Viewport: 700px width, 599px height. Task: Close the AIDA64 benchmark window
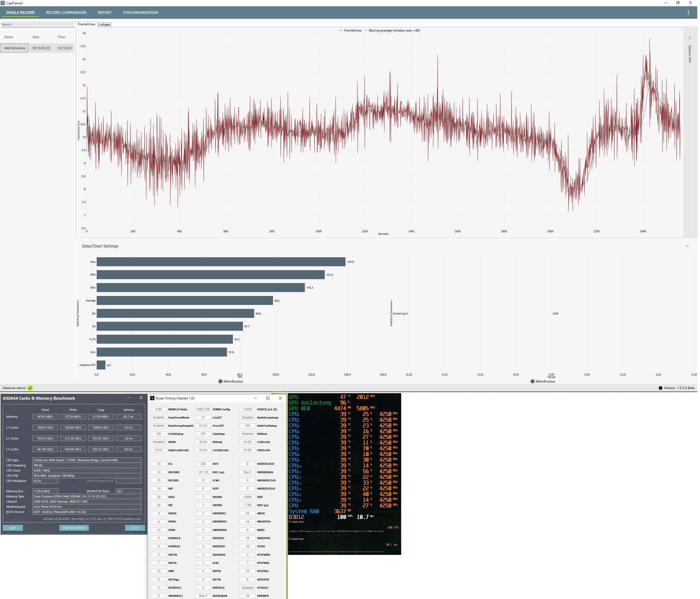[141, 398]
